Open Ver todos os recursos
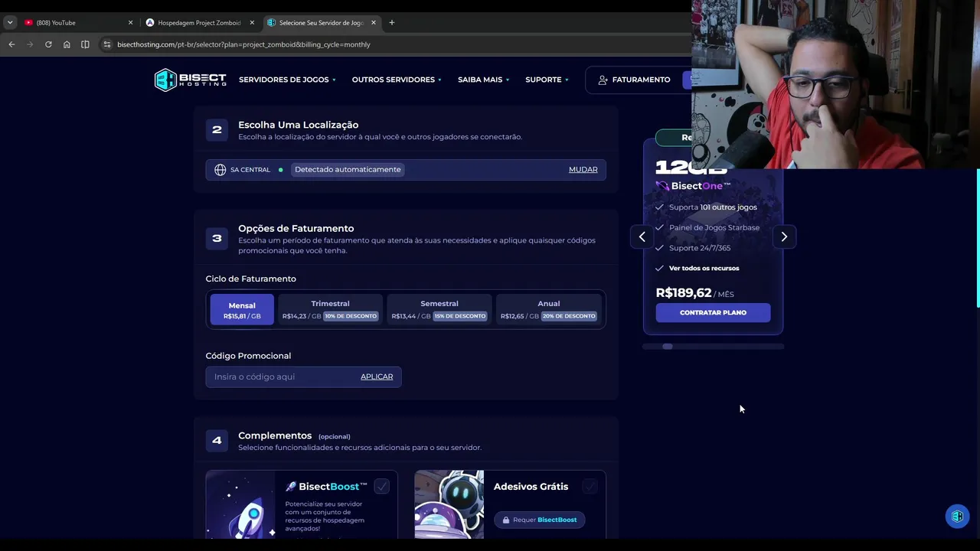This screenshot has height=551, width=980. pyautogui.click(x=704, y=269)
